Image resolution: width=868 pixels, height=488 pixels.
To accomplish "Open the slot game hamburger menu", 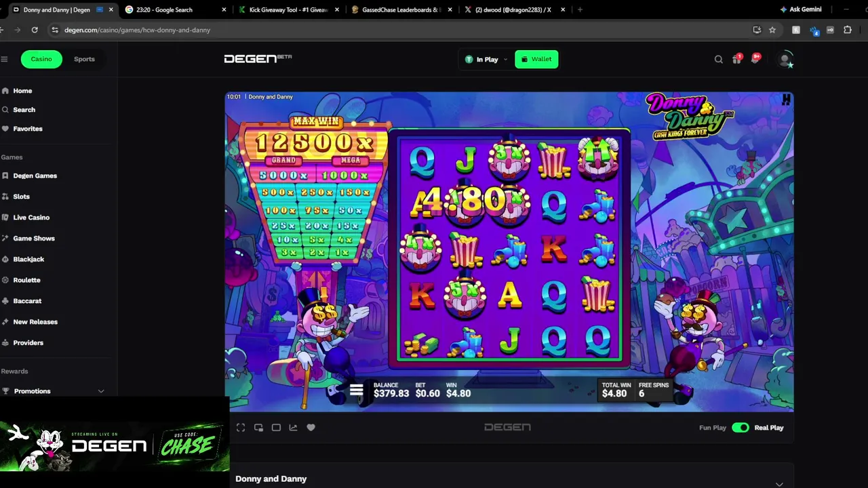I will [356, 390].
